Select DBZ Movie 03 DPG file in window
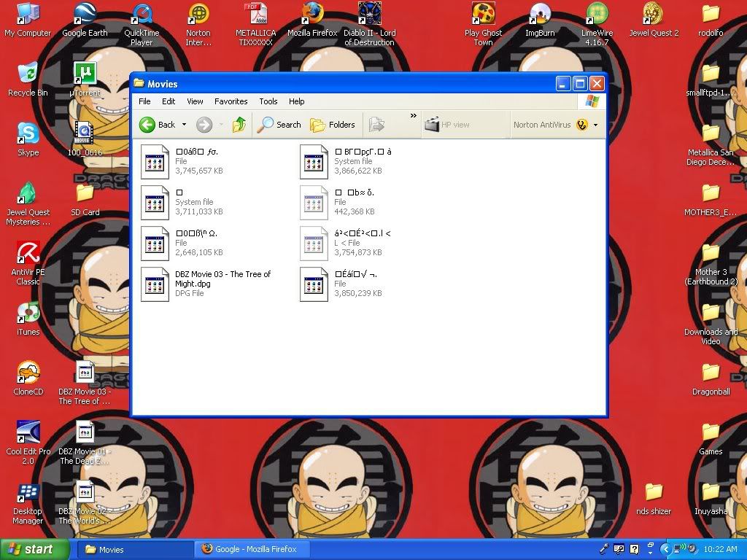 [x=155, y=285]
